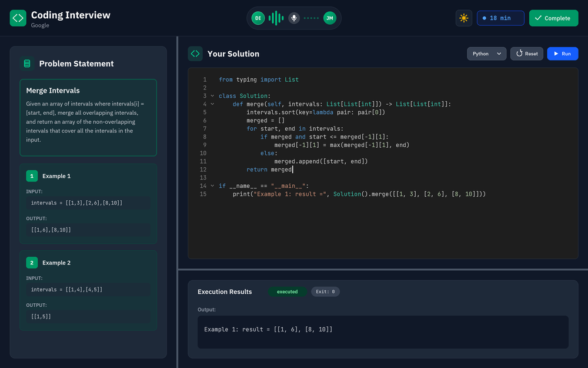Open the Python language dropdown
Image resolution: width=588 pixels, height=368 pixels.
click(486, 54)
